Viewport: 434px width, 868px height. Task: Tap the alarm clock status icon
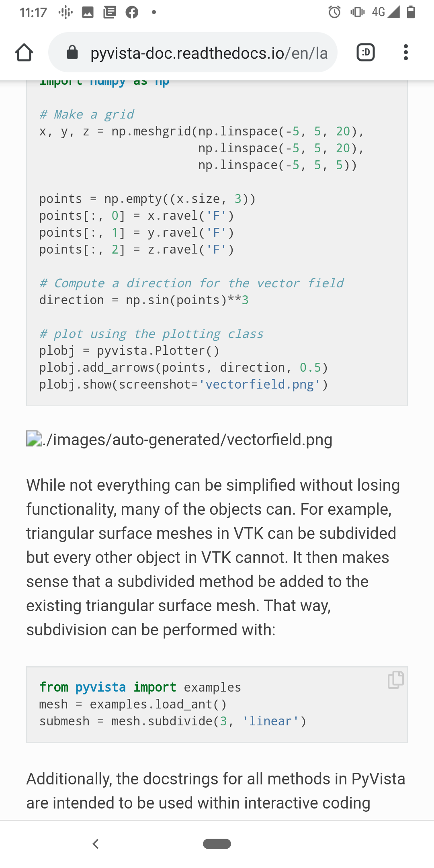[x=334, y=12]
